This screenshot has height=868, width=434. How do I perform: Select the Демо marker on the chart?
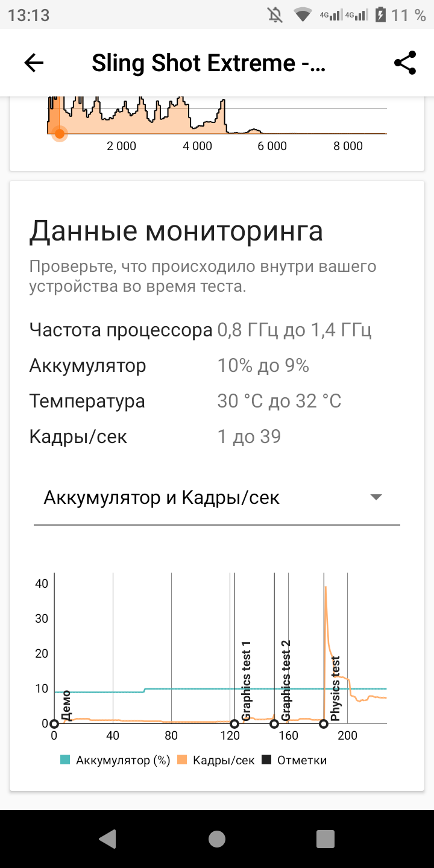[x=54, y=724]
